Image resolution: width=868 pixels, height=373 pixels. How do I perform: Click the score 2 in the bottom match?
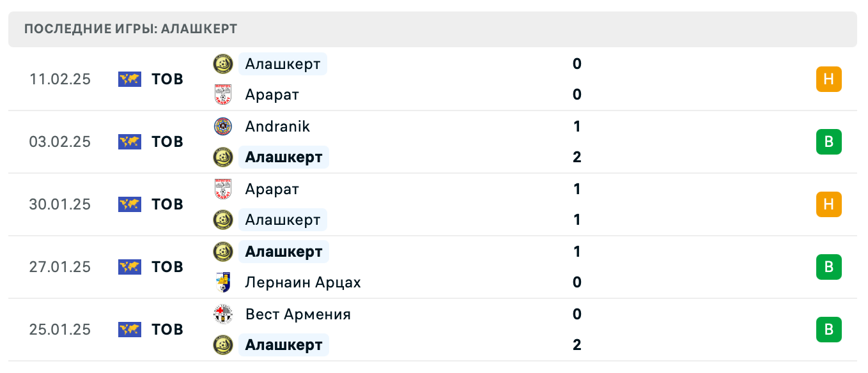[x=577, y=345]
